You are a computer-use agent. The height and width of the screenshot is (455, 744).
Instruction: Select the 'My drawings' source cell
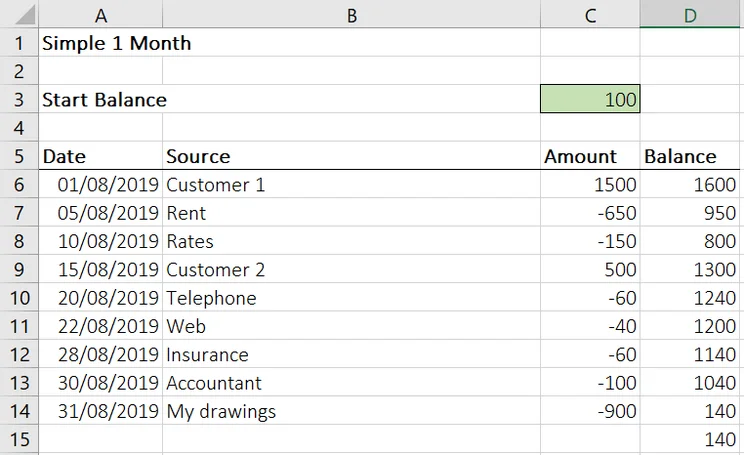(x=351, y=410)
